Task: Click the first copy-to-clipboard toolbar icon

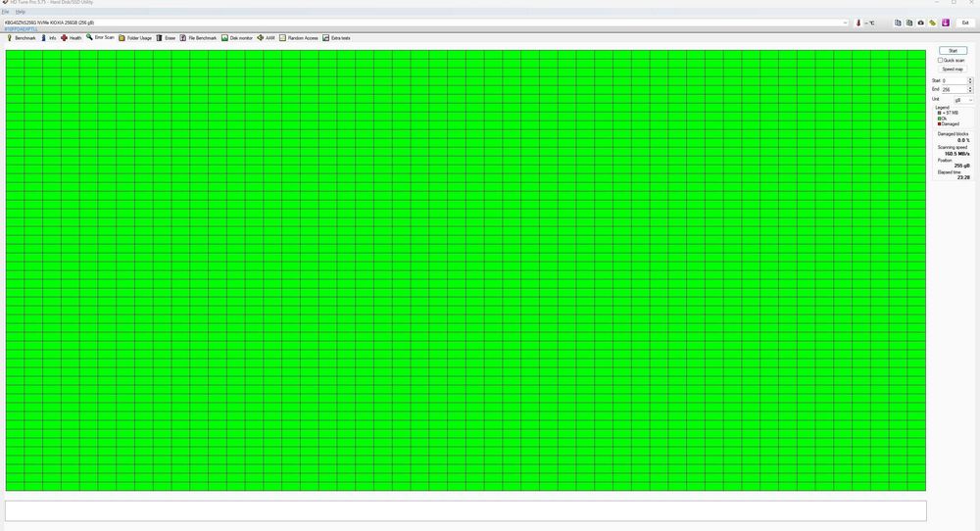Action: 898,23
